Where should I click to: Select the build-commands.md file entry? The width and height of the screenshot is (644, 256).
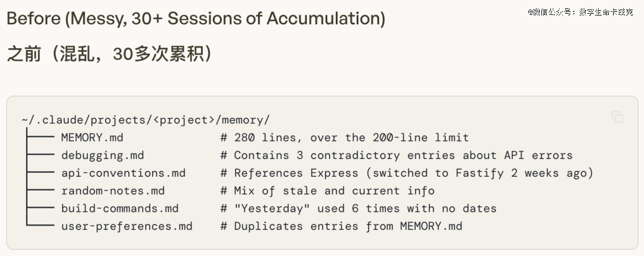point(119,208)
